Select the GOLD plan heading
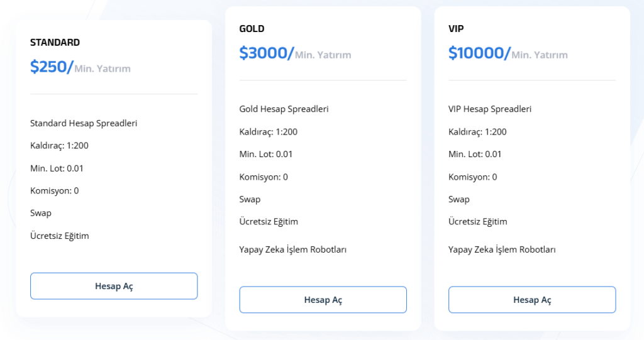Screen dimensions: 644x340 252,29
